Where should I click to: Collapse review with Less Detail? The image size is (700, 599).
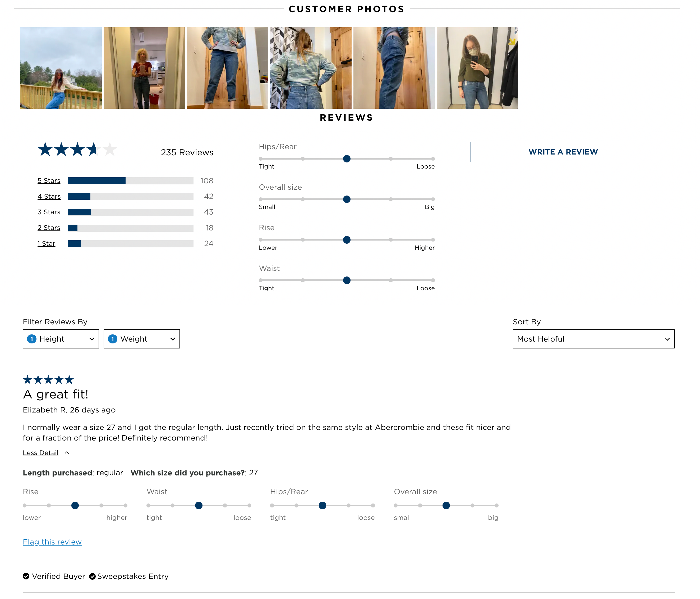(40, 453)
